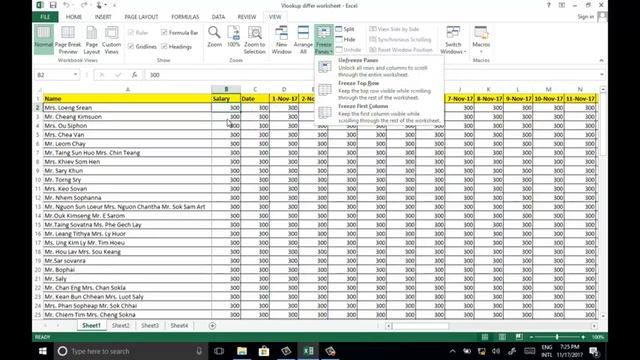
Task: Set zoom to 100%
Action: pos(233,37)
